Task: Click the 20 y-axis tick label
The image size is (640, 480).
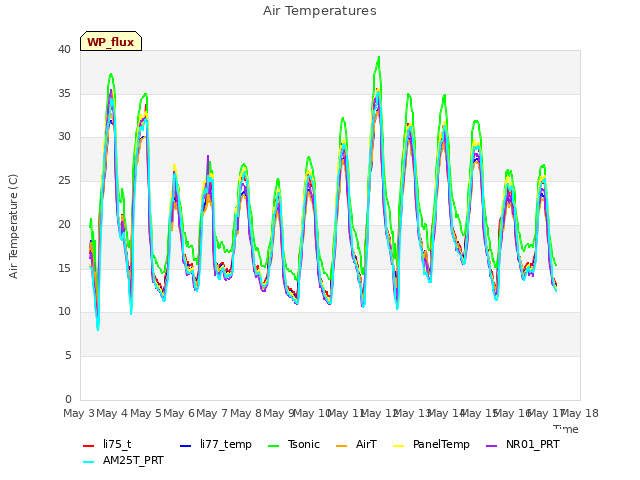Action: (x=64, y=224)
